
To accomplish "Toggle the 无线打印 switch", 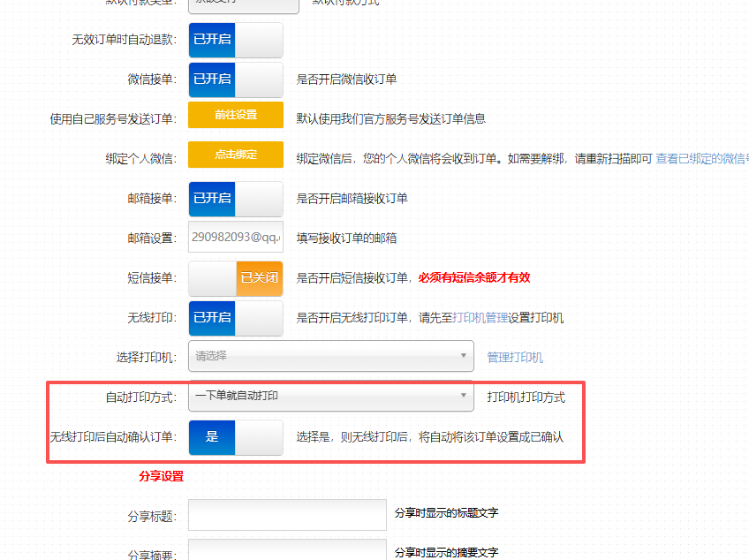I will point(236,318).
